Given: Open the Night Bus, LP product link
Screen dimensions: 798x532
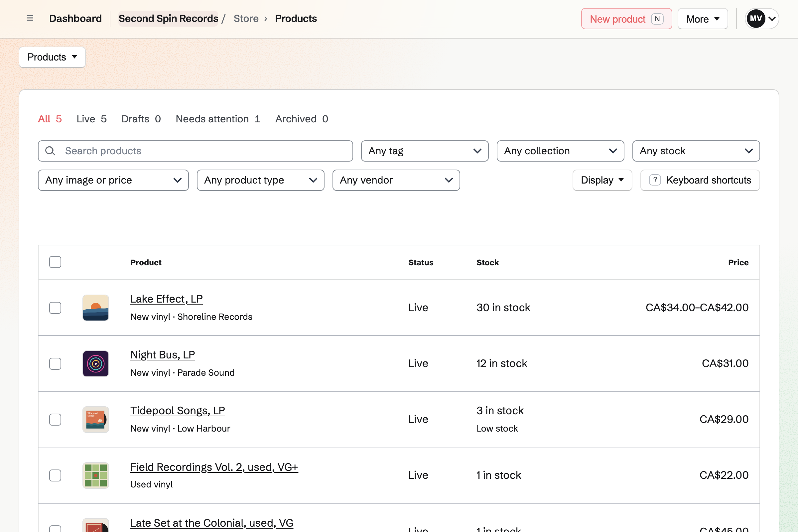Looking at the screenshot, I should (x=163, y=355).
